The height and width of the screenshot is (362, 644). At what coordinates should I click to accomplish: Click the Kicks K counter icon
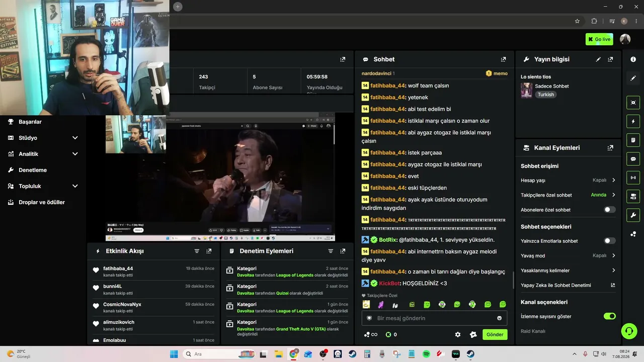(388, 334)
